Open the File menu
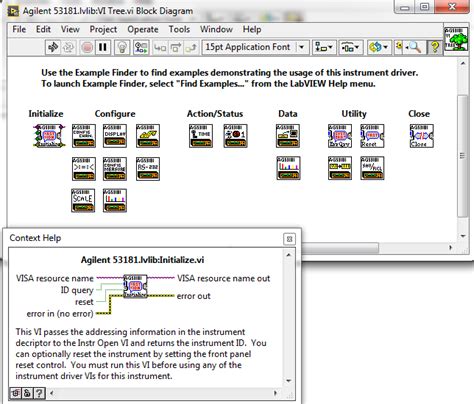 click(x=19, y=29)
